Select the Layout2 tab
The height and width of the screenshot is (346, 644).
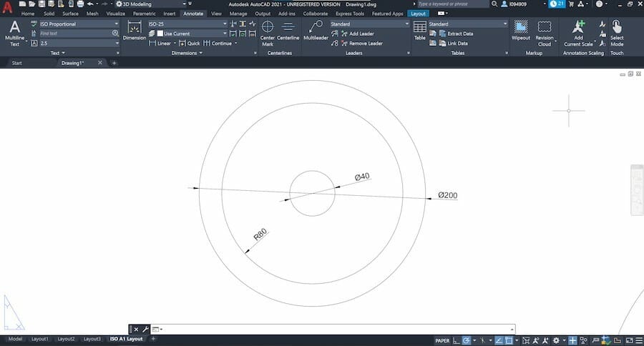pos(66,339)
